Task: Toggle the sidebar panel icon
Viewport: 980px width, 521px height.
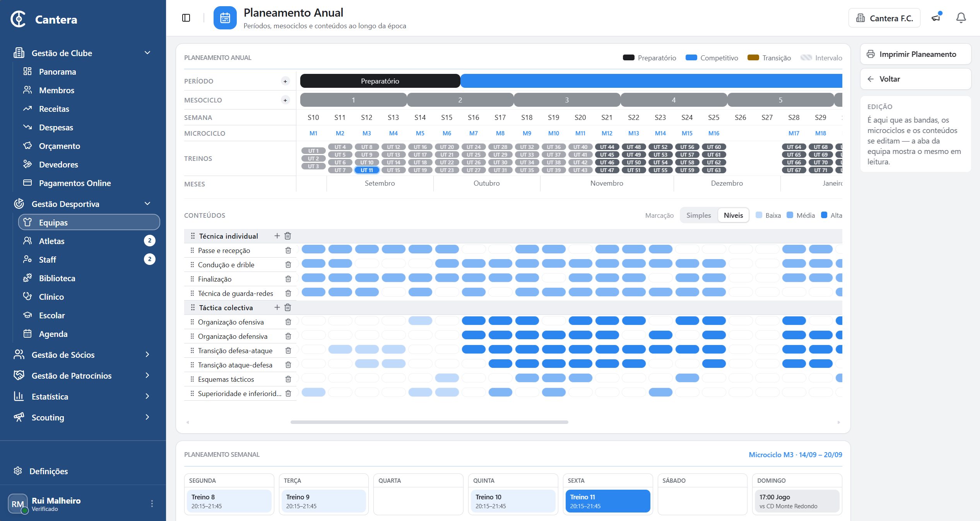Action: point(186,18)
